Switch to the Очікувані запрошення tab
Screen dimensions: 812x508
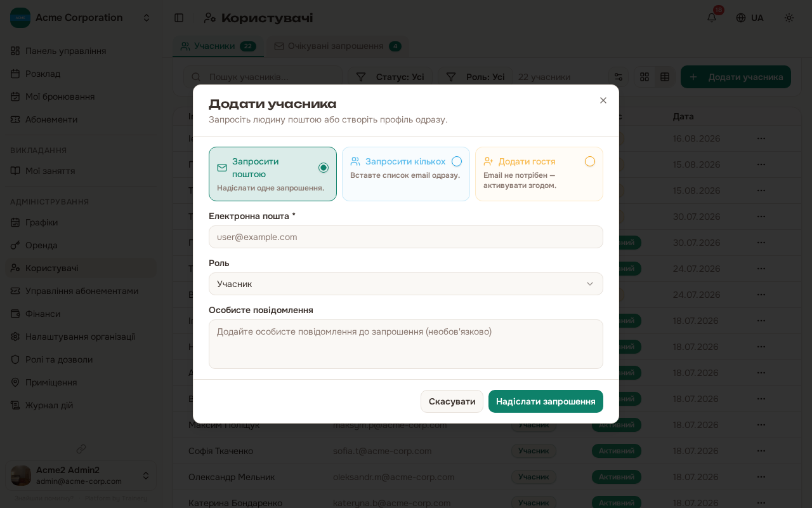(337, 46)
